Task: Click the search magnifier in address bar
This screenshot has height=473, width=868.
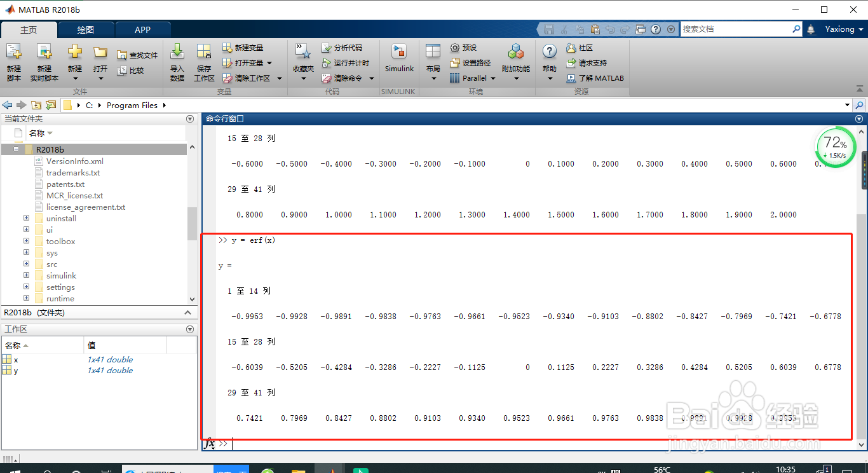Action: click(x=860, y=105)
